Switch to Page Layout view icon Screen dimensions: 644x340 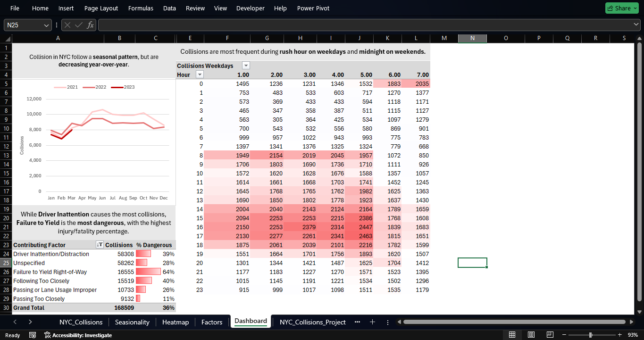coord(531,335)
